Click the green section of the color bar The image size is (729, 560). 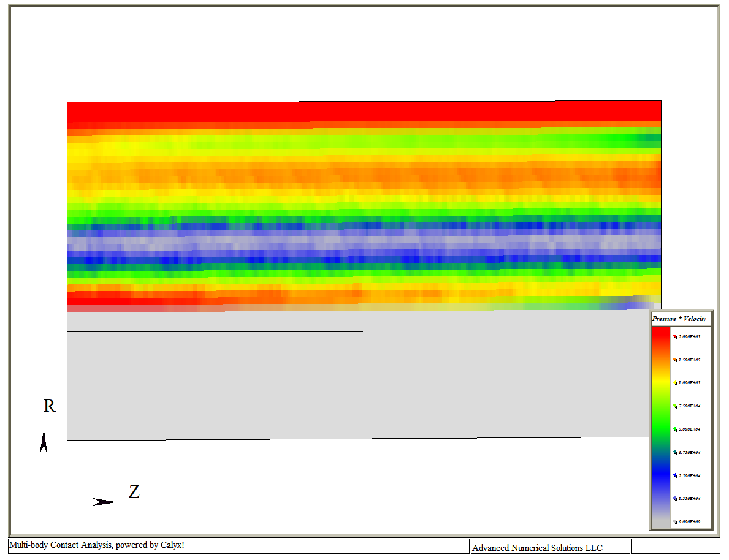coord(660,426)
